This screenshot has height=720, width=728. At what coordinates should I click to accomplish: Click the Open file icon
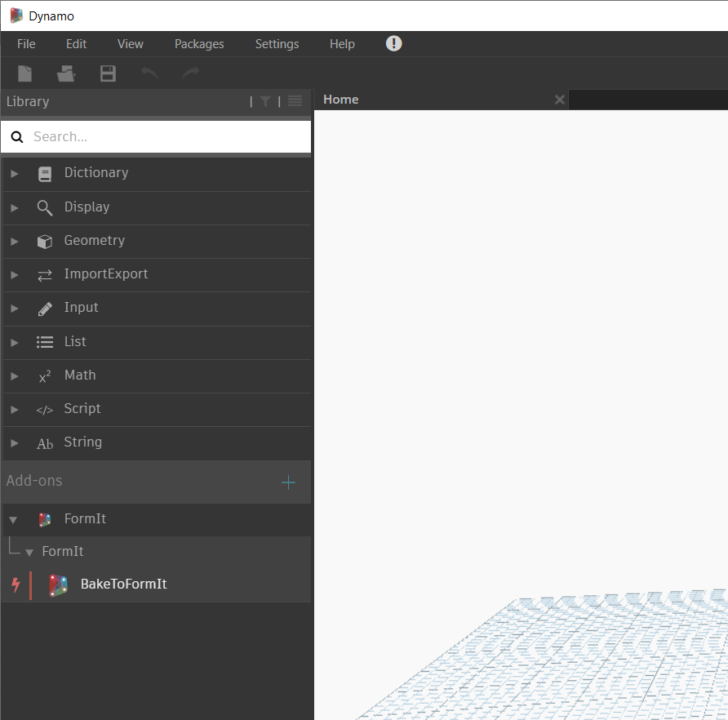pos(66,73)
